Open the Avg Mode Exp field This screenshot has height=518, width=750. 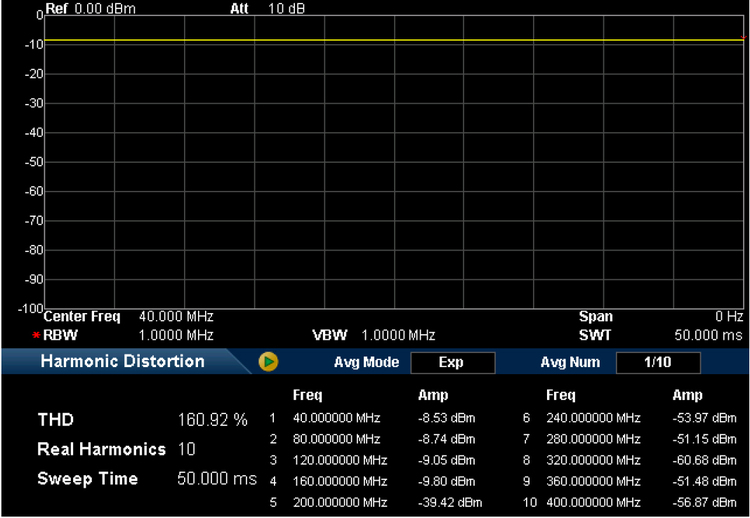tap(452, 362)
